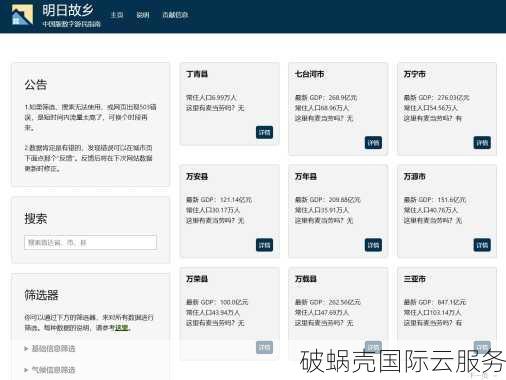Open 详情 for the 万年县 card
506x380 pixels.
pyautogui.click(x=373, y=245)
